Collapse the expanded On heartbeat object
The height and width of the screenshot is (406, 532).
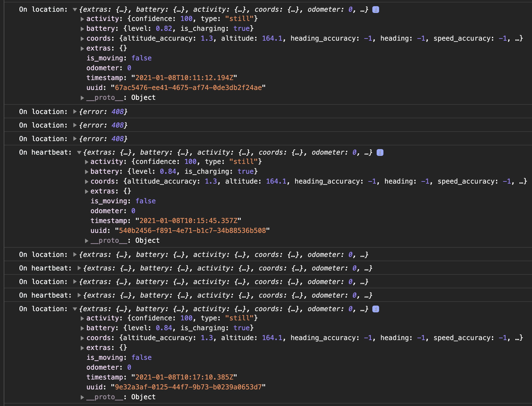point(79,152)
